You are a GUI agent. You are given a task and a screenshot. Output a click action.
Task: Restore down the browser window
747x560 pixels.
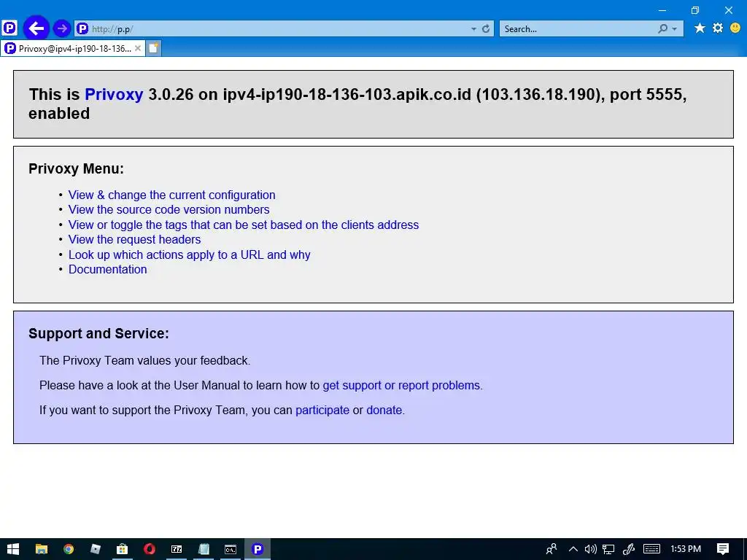[x=695, y=10]
